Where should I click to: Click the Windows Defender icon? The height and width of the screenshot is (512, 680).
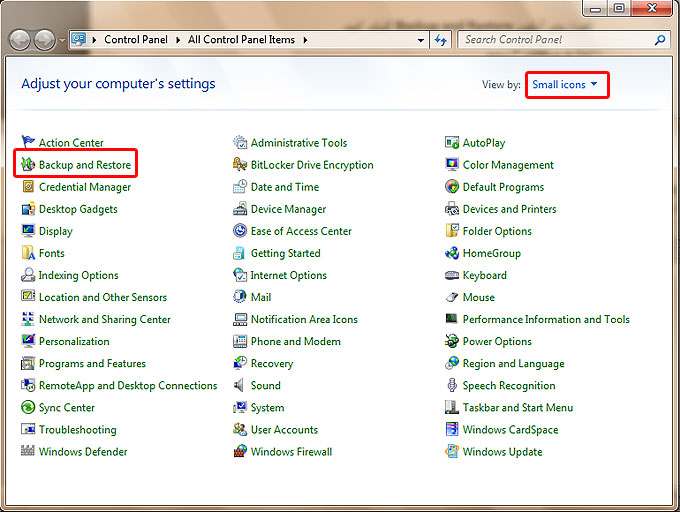28,452
